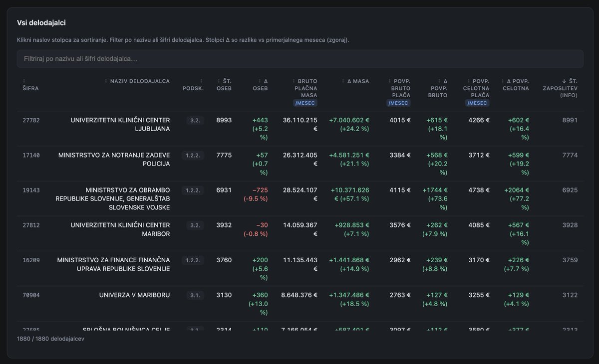Screen dimensions: 599x364
Task: Click 1.2.2. badge in Slovenska vojska row
Action: click(193, 190)
